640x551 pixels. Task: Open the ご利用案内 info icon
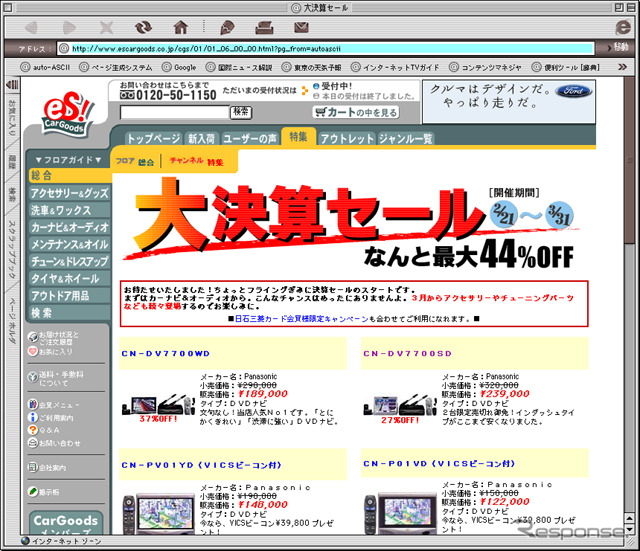[x=33, y=417]
